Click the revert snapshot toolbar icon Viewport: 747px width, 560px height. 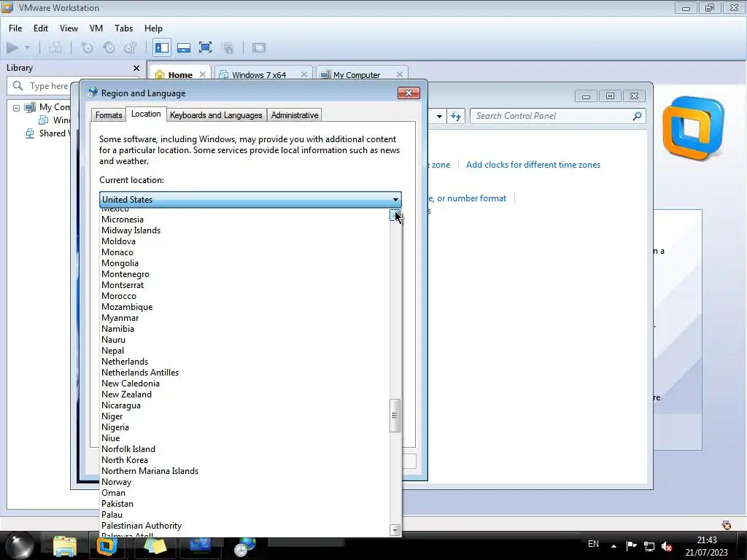click(x=109, y=47)
